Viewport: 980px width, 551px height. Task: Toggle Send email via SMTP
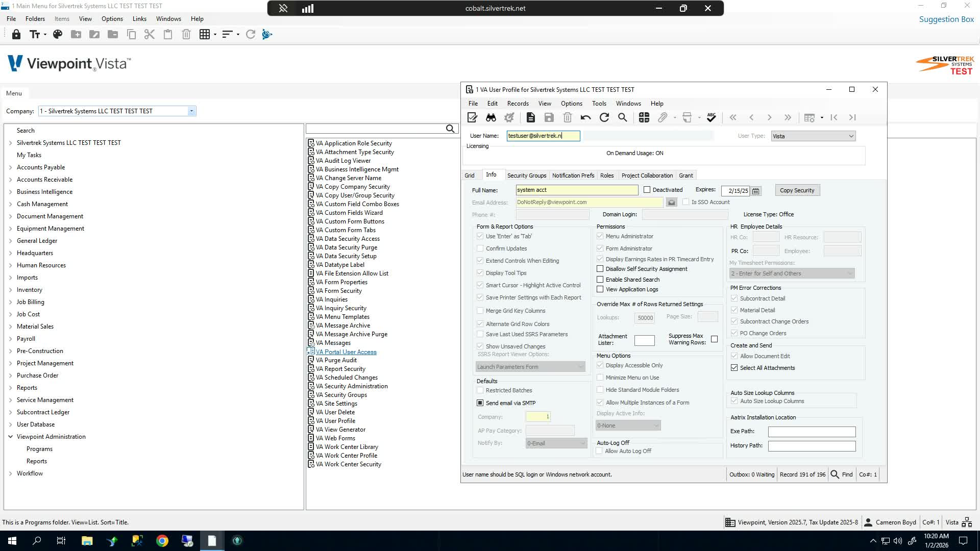coord(480,403)
